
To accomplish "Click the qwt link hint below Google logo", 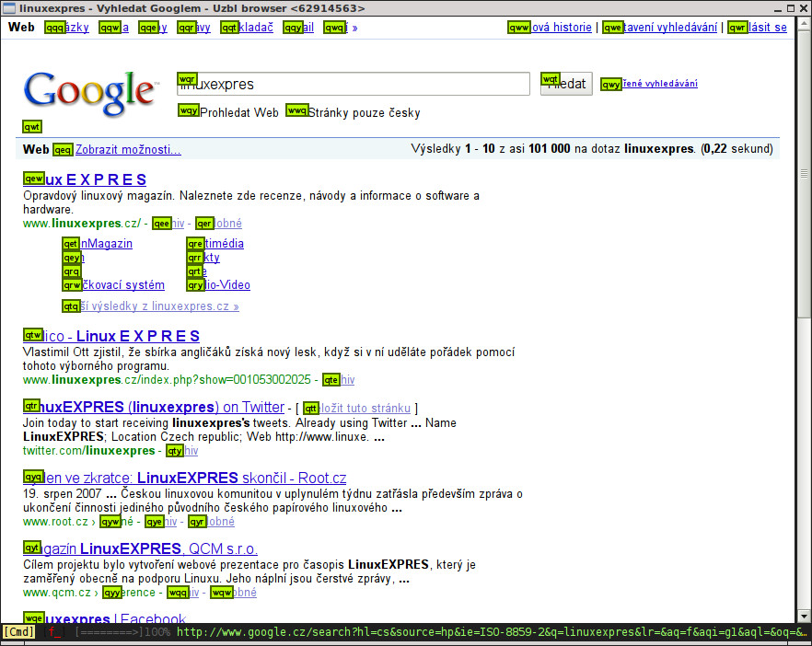I will point(32,126).
